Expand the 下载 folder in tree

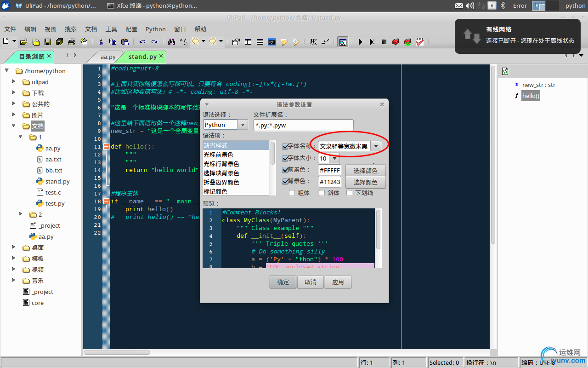pyautogui.click(x=14, y=93)
